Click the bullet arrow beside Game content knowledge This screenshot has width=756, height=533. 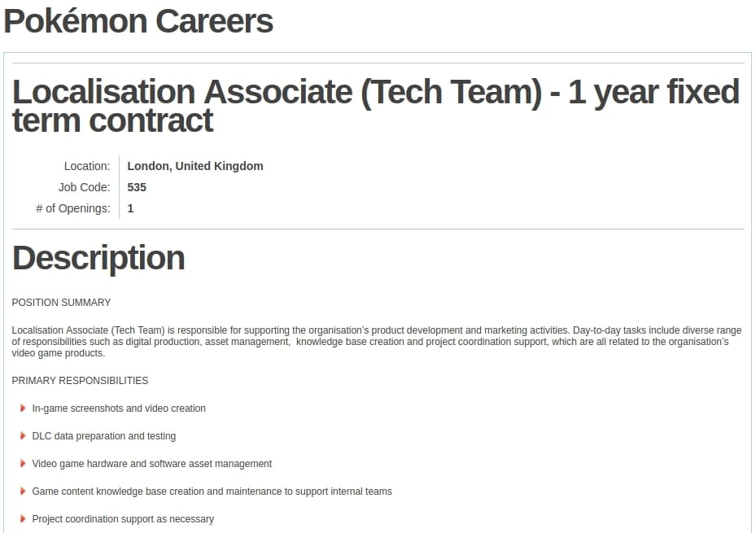(x=23, y=491)
